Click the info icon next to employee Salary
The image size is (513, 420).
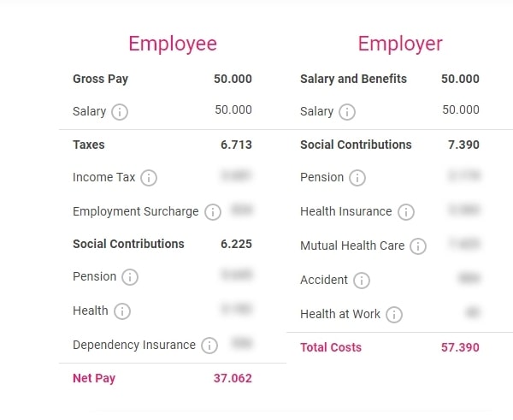(120, 112)
